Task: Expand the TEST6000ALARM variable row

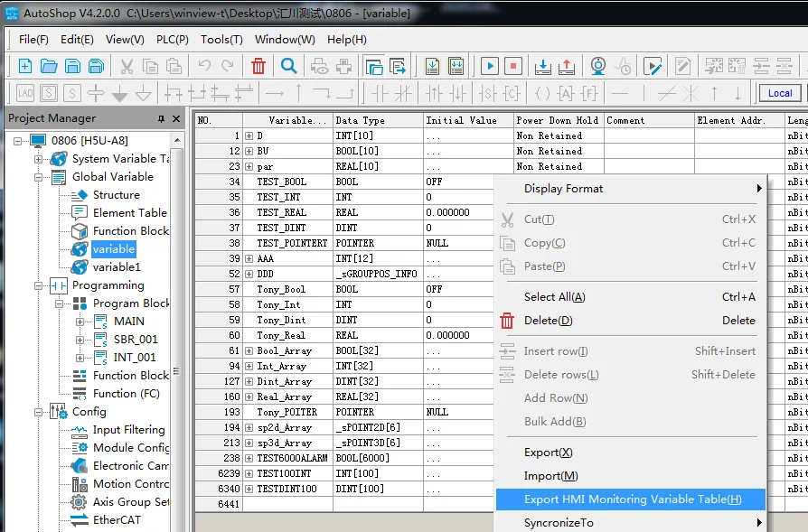Action: (249, 458)
